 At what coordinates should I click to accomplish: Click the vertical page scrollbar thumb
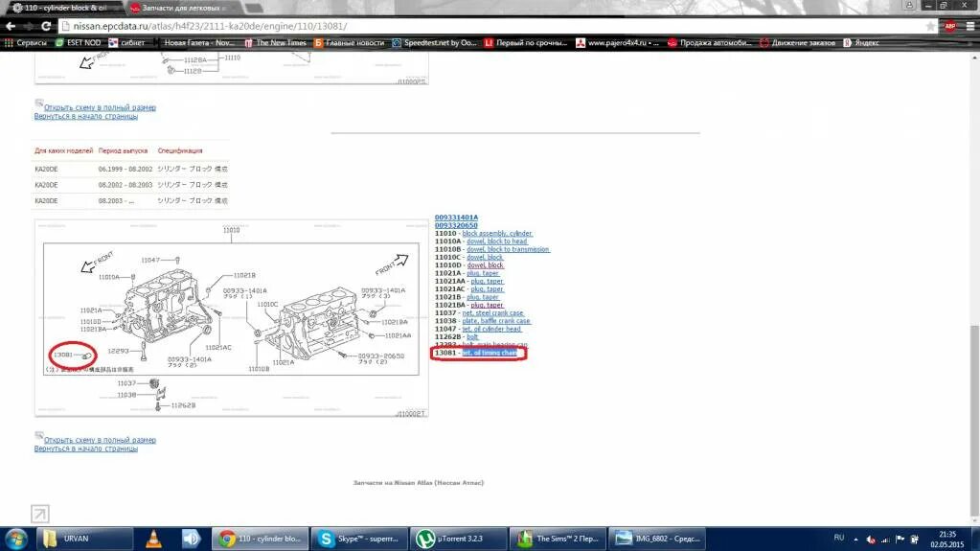click(x=975, y=422)
